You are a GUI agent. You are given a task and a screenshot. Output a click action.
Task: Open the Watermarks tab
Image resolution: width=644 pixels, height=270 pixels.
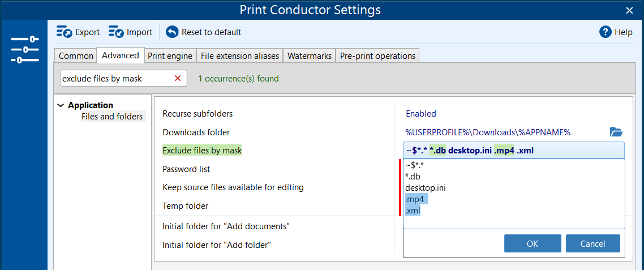(x=309, y=55)
